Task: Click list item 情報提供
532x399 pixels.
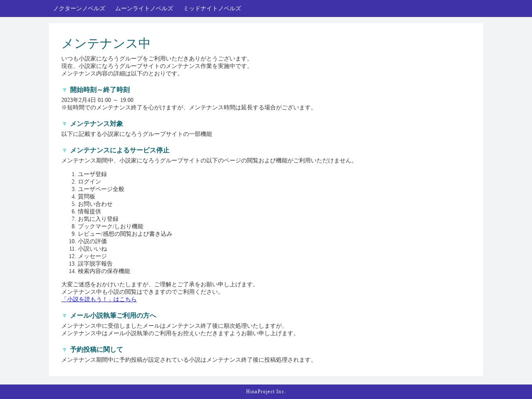Action: [89, 212]
